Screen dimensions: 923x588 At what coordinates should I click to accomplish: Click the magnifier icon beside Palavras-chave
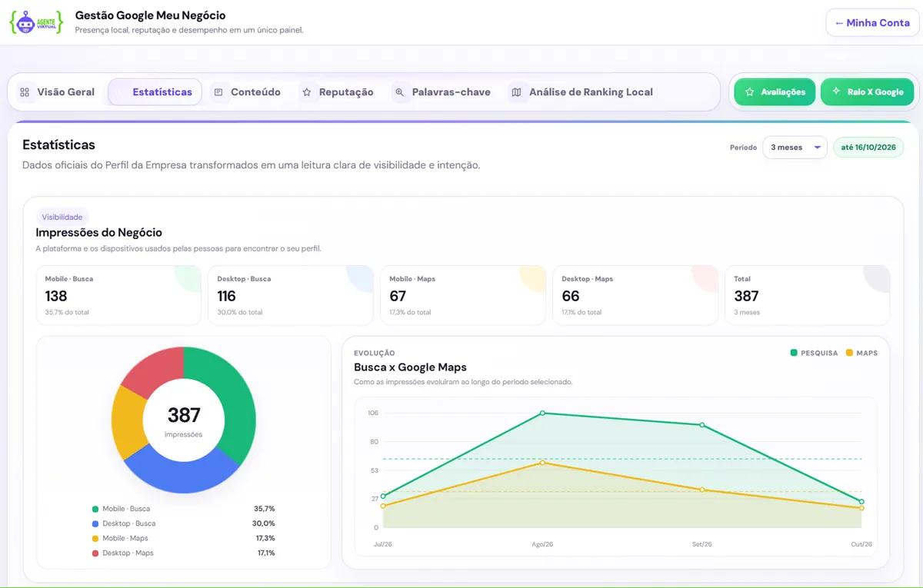click(x=400, y=92)
